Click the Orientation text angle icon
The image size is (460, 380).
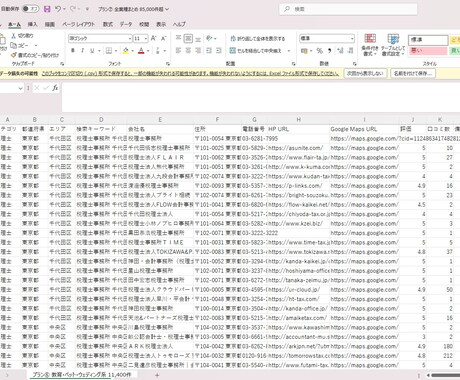click(209, 39)
